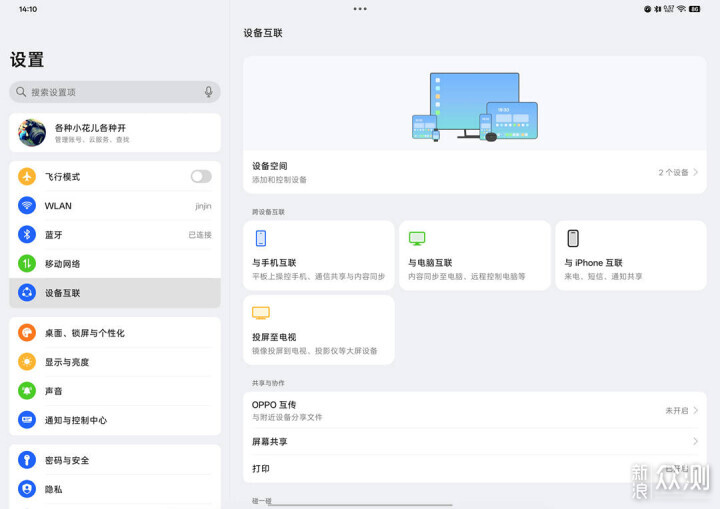This screenshot has height=509, width=720.
Task: Tap the search magnifier icon
Action: tap(21, 92)
